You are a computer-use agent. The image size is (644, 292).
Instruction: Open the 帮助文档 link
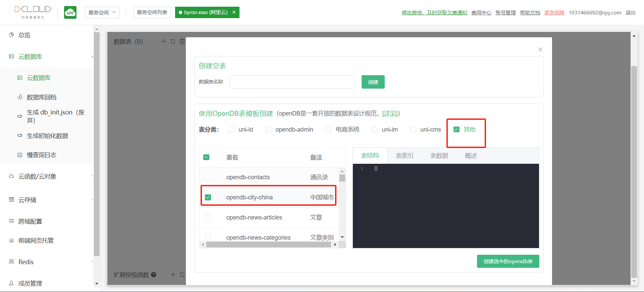(530, 13)
